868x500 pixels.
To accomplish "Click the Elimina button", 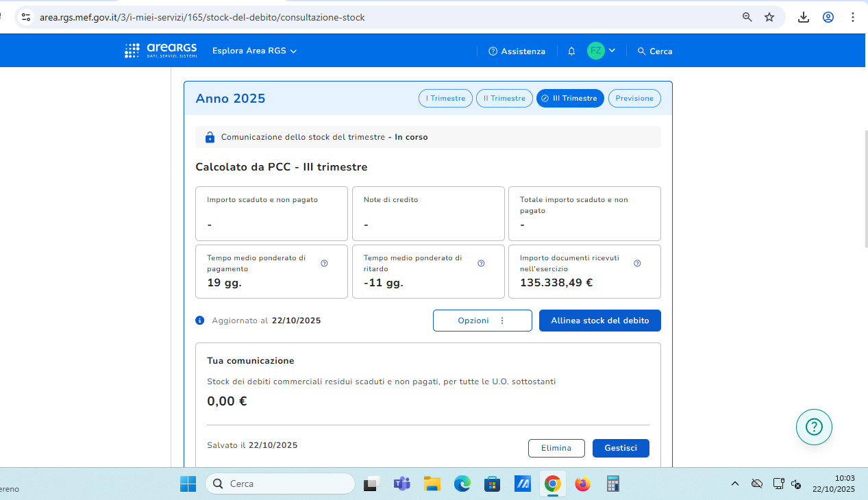I will [x=556, y=448].
